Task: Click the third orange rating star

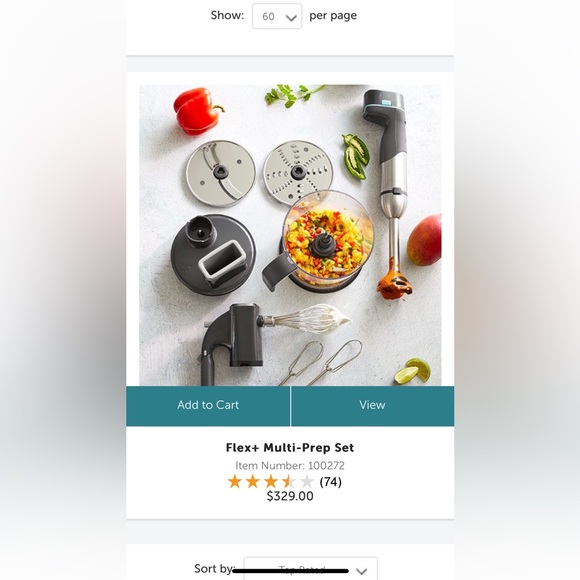Action: [271, 482]
